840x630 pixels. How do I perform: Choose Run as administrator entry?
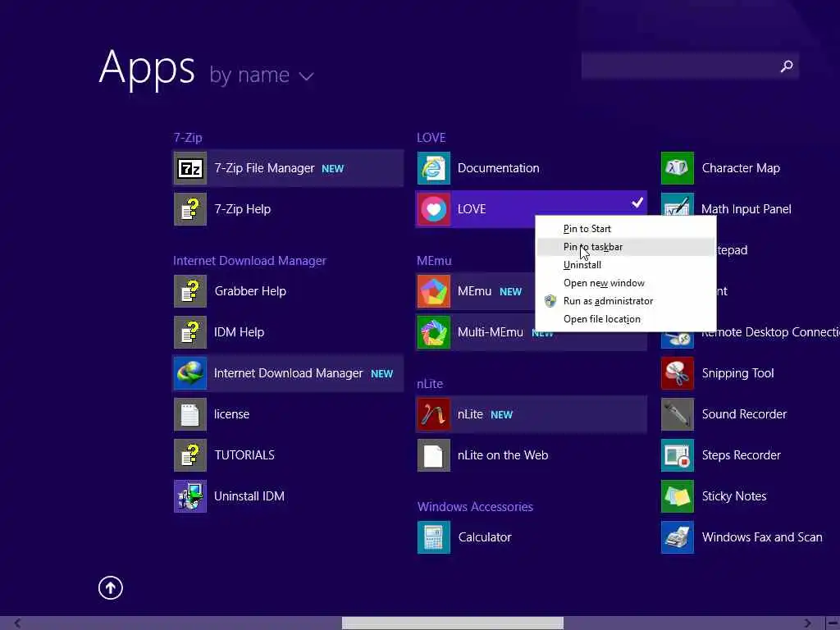(x=626, y=301)
